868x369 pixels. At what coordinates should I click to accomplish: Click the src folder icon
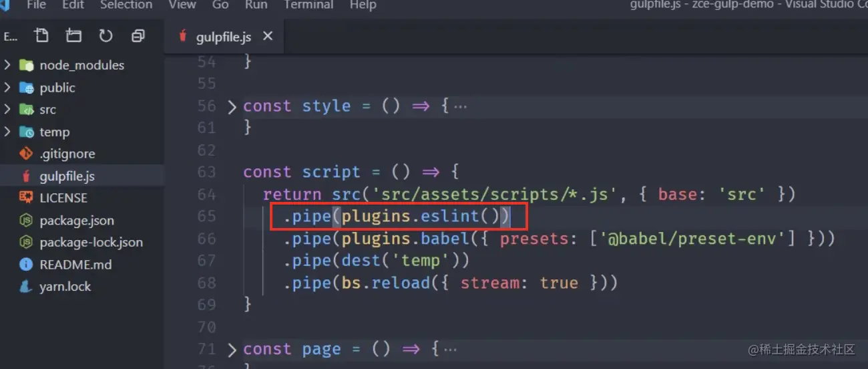click(27, 110)
